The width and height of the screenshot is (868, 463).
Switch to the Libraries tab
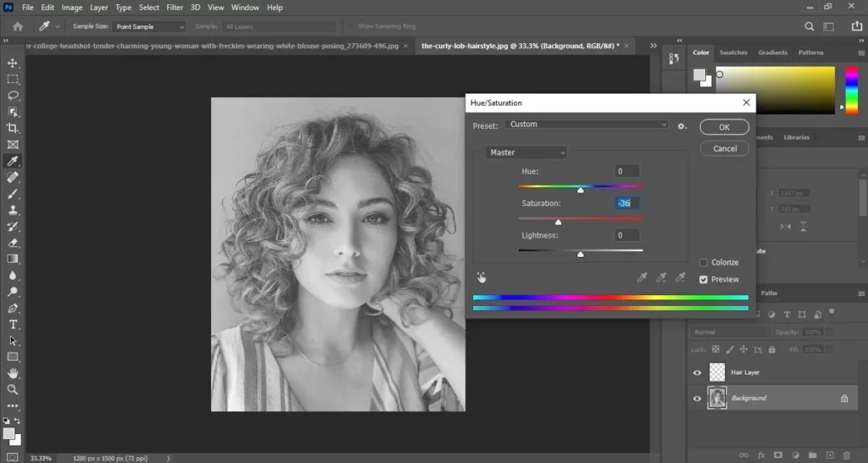click(x=796, y=137)
